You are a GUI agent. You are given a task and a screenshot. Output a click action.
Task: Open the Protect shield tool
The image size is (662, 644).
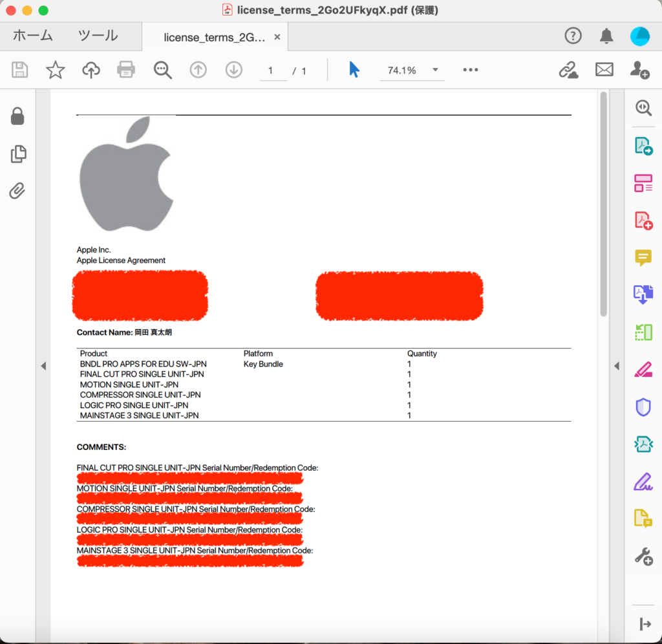[643, 407]
